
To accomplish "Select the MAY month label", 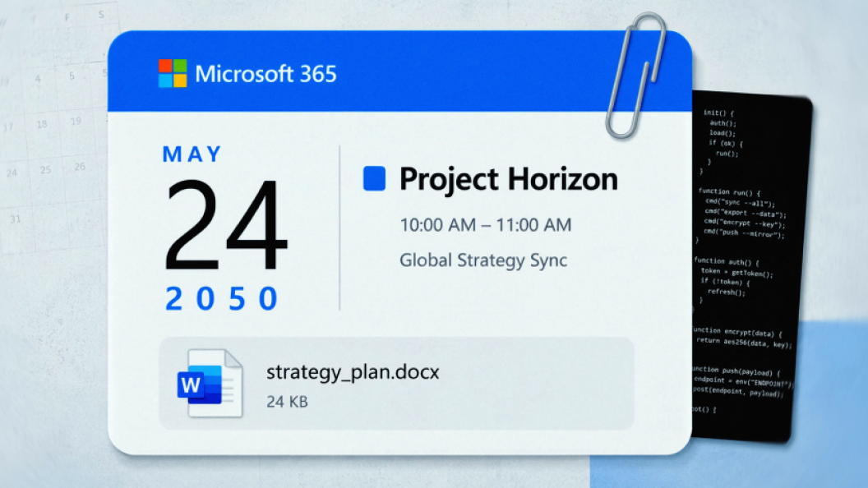I will point(192,154).
